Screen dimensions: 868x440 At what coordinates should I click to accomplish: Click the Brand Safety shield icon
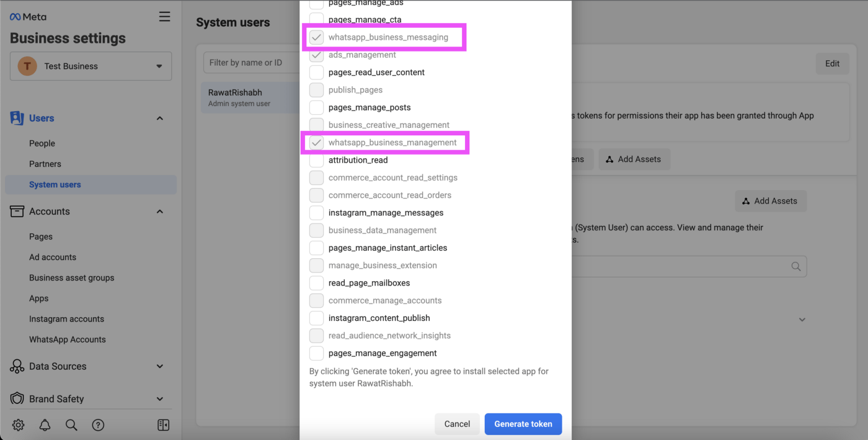[17, 399]
